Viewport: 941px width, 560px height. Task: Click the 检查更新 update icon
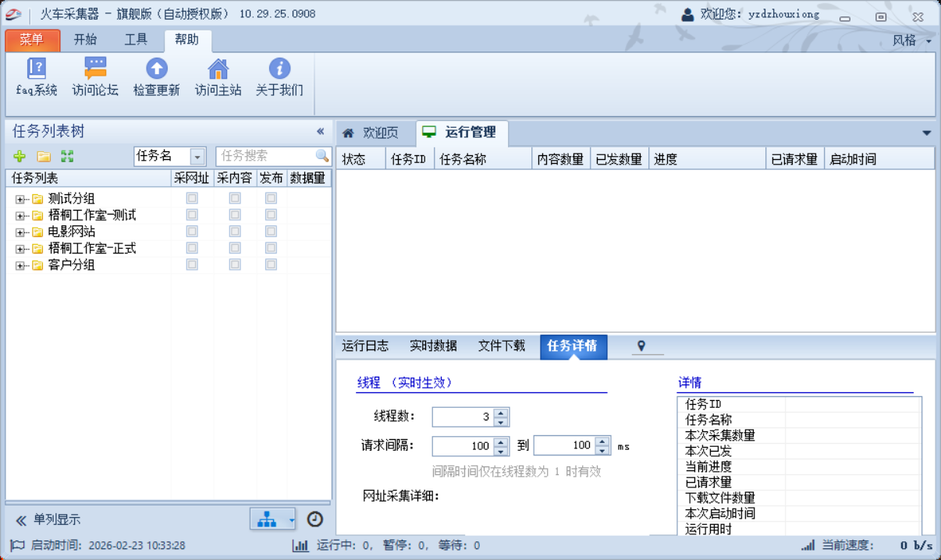click(156, 69)
